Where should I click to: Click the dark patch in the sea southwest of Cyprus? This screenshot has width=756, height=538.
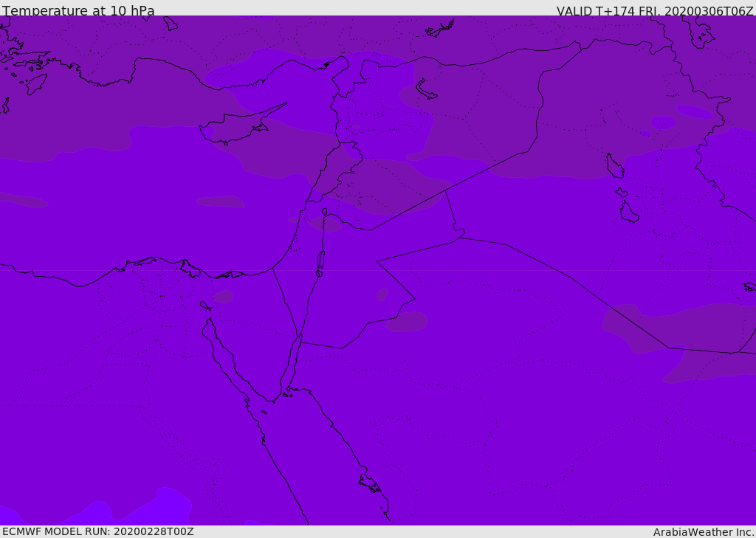(x=221, y=201)
